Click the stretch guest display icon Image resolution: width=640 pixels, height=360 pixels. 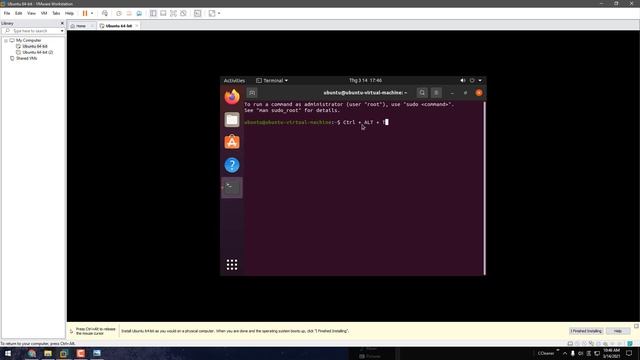(x=212, y=13)
